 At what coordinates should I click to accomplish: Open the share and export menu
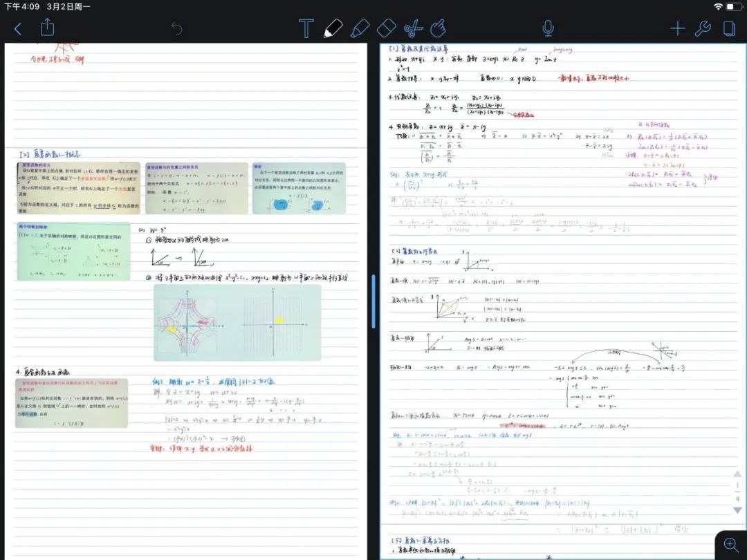pyautogui.click(x=47, y=28)
